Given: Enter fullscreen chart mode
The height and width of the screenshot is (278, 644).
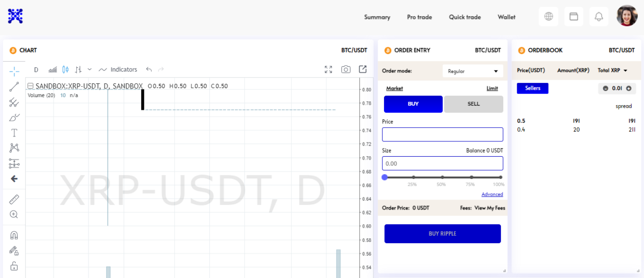Looking at the screenshot, I should 328,69.
